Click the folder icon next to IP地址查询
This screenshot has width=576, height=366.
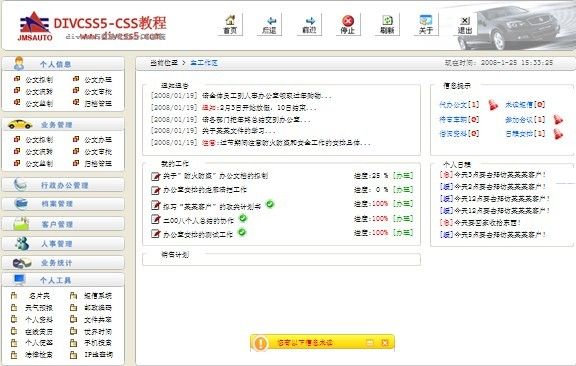tap(73, 355)
